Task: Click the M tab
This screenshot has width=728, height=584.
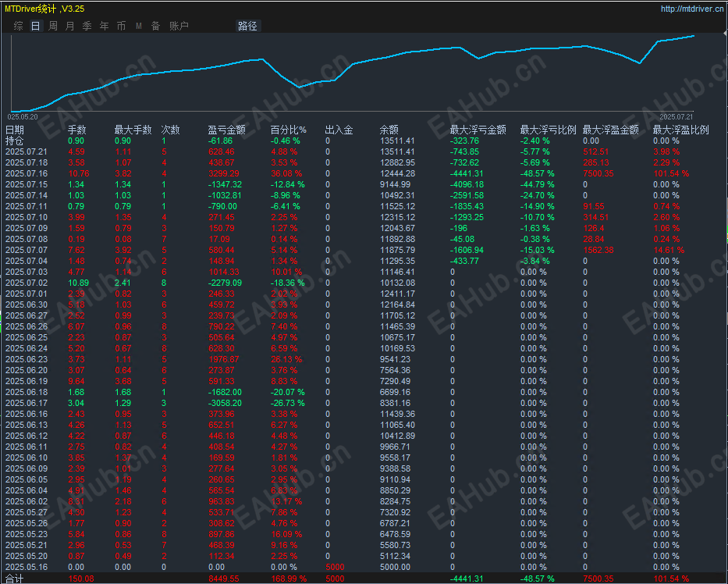Action: pos(139,26)
